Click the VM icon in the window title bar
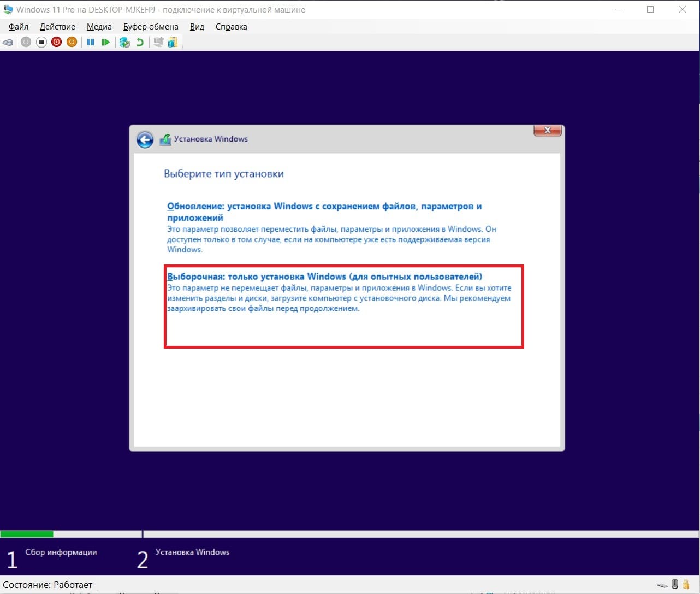The height and width of the screenshot is (594, 700). pos(8,9)
